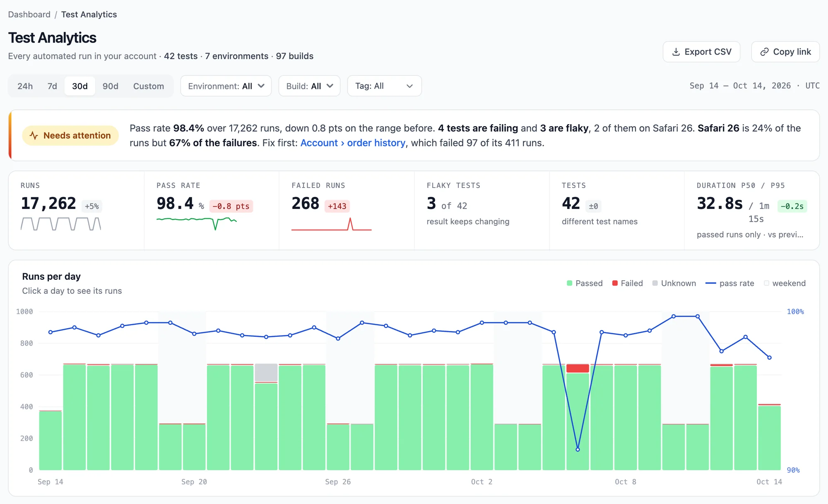Select the 7d time range

point(52,86)
